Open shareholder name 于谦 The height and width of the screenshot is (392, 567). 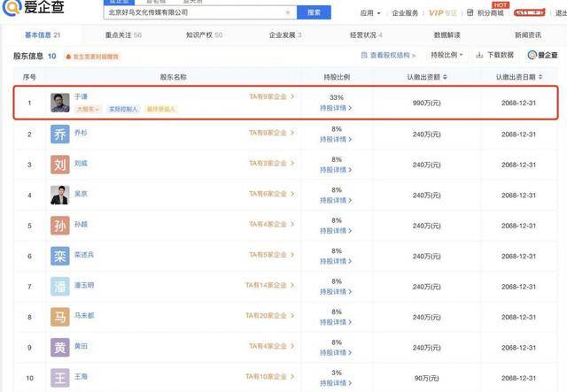(81, 96)
